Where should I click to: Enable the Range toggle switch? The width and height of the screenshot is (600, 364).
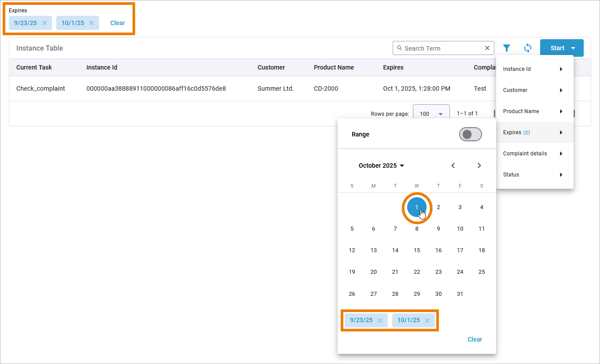(470, 135)
